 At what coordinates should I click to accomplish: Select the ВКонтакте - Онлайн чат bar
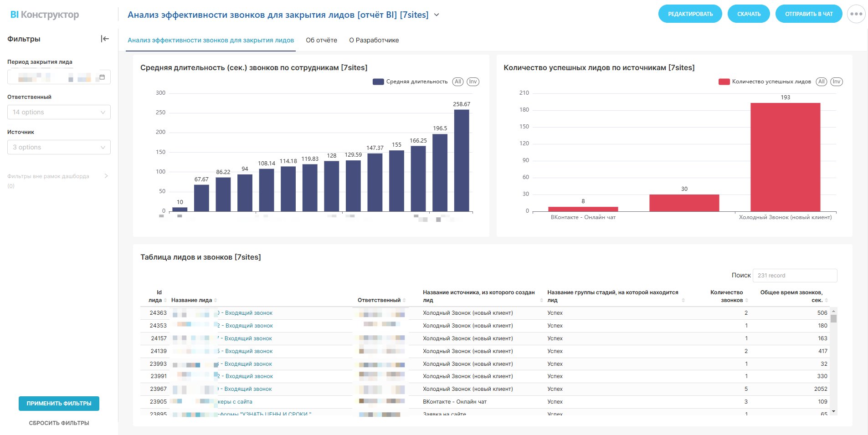[583, 209]
